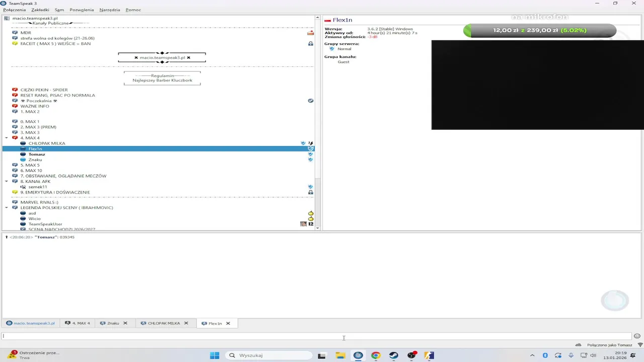Click the donation progress bar 12,00 zł
This screenshot has width=644, height=362.
pos(539,30)
